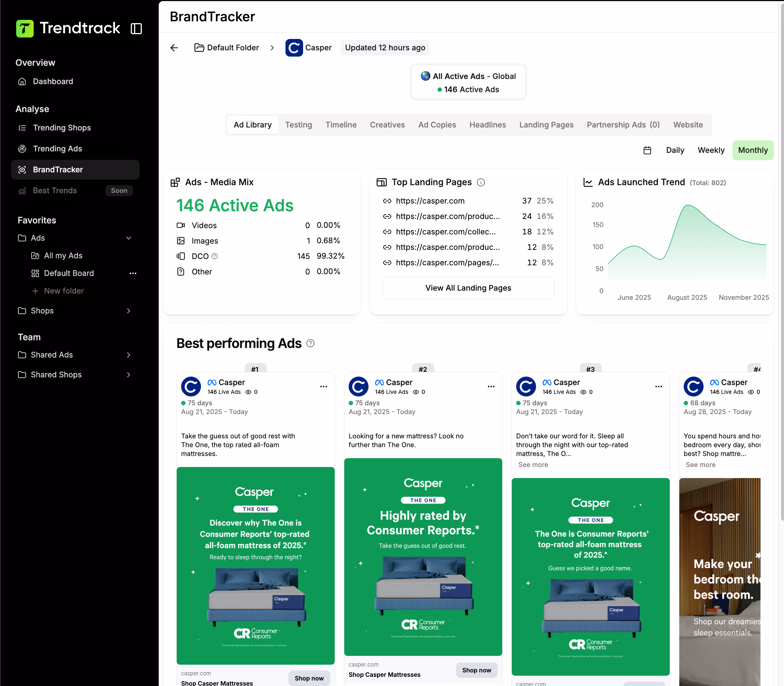Click Trending Shops list icon
The width and height of the screenshot is (784, 686).
point(22,128)
